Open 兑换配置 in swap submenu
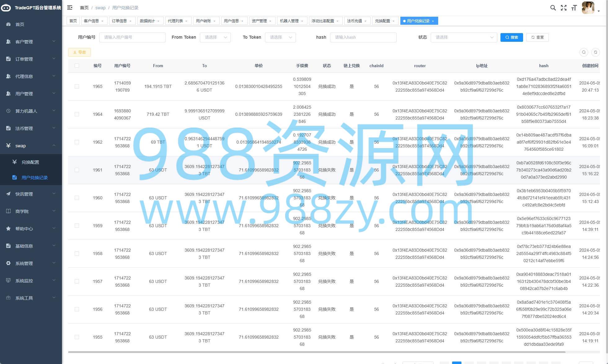Screen dimensions: 608x364 point(30,162)
